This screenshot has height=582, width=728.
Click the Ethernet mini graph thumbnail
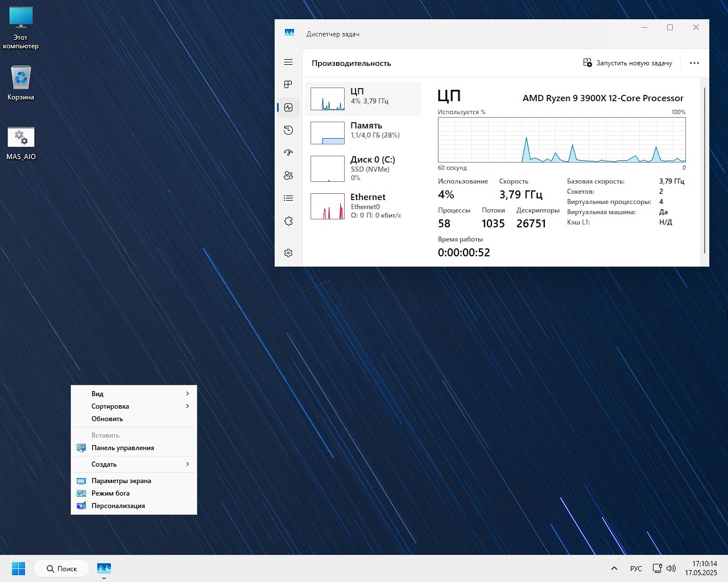pos(328,206)
